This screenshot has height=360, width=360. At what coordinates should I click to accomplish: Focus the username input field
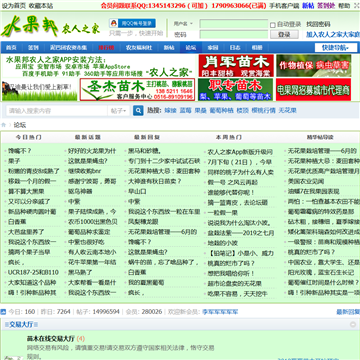coord(234,24)
